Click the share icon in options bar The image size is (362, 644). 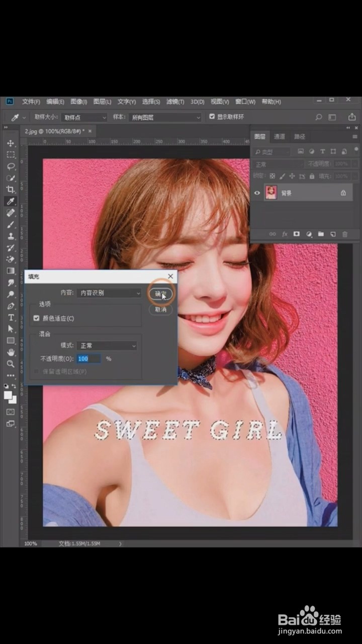[352, 117]
